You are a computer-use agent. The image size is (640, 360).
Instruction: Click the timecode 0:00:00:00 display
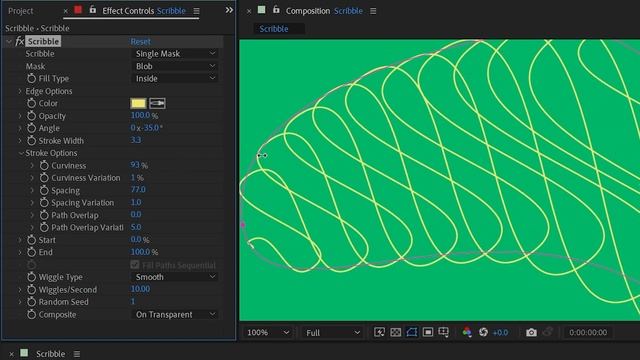click(x=588, y=332)
